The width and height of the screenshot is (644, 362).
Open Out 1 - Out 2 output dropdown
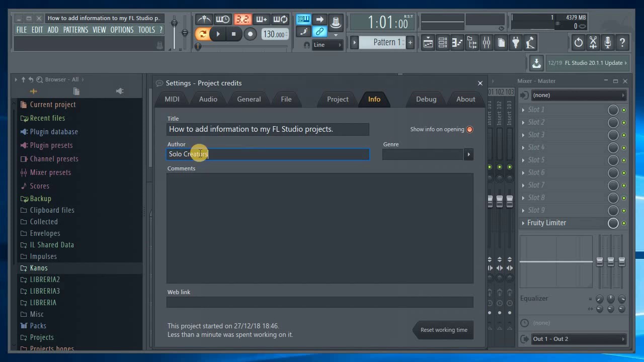click(579, 339)
